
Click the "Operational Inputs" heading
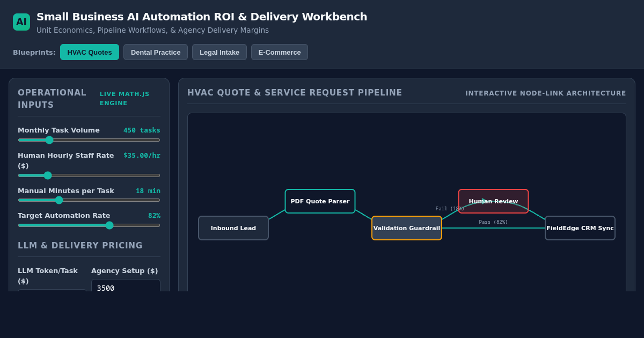[x=52, y=99]
